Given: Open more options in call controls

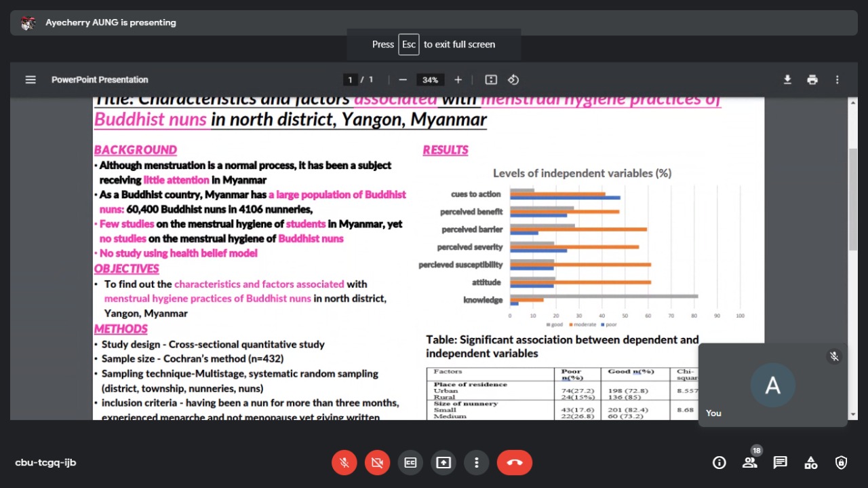Looking at the screenshot, I should pyautogui.click(x=476, y=462).
